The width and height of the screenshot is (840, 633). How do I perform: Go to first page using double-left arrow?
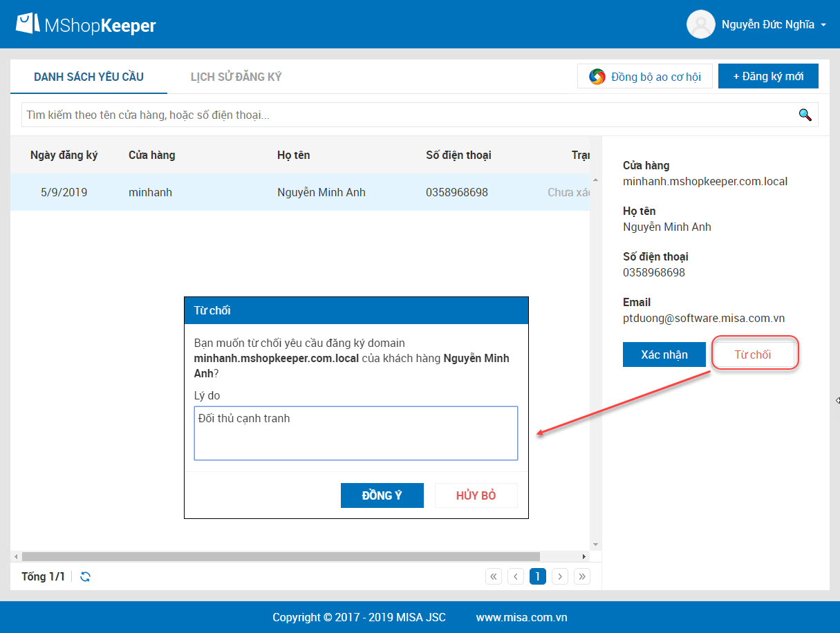(x=494, y=576)
